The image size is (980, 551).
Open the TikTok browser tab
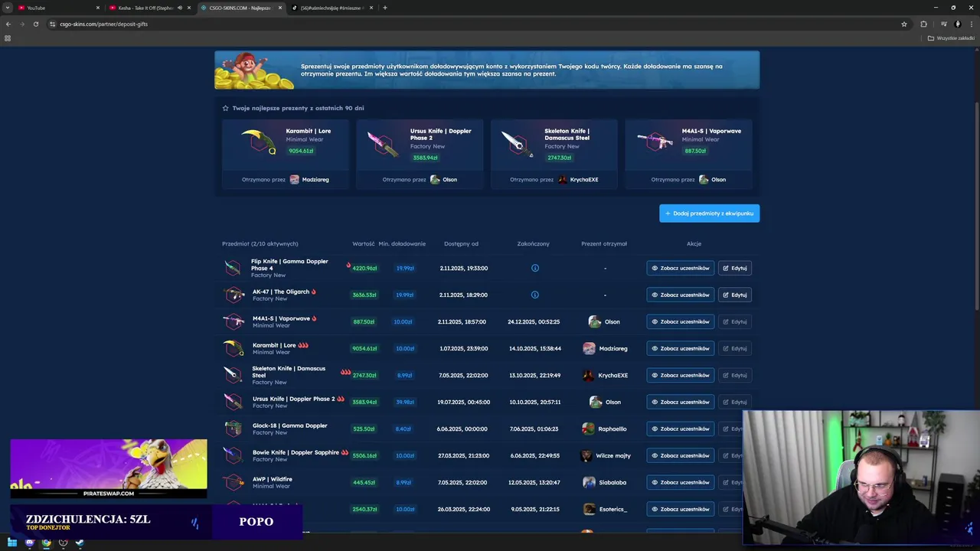tap(332, 8)
